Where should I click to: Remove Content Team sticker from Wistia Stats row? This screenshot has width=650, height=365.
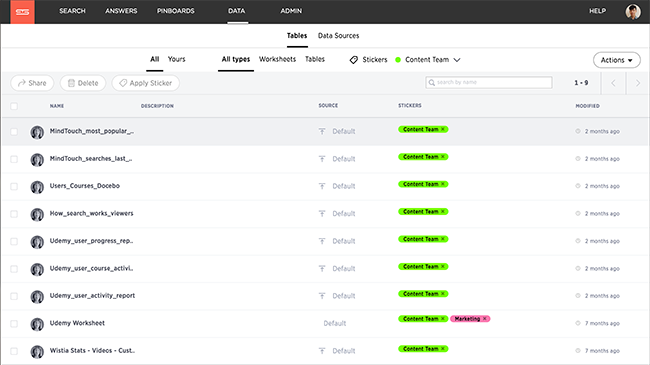[x=443, y=349]
